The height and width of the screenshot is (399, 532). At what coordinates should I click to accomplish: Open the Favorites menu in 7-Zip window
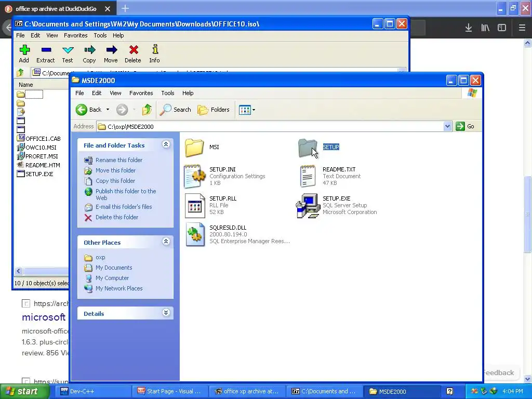(76, 35)
